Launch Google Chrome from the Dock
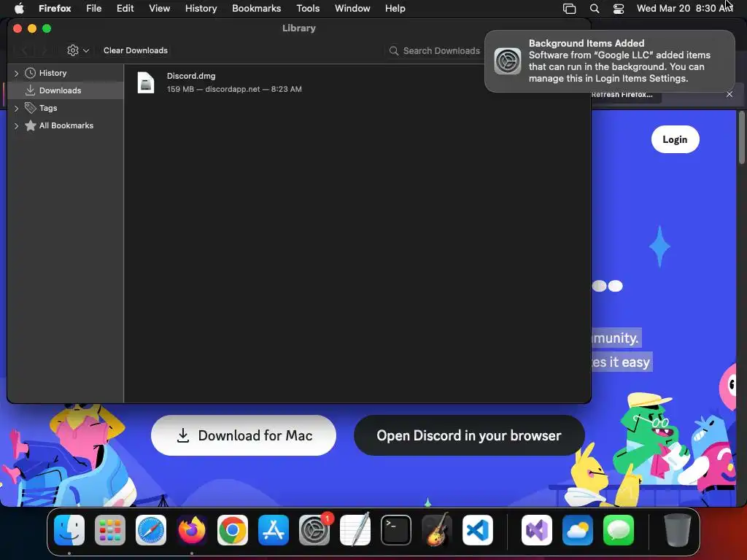 click(233, 530)
